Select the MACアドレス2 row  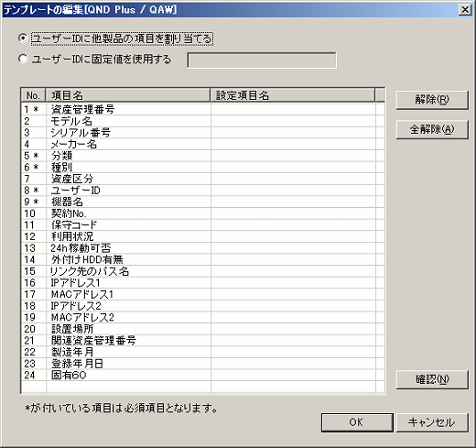pos(199,317)
